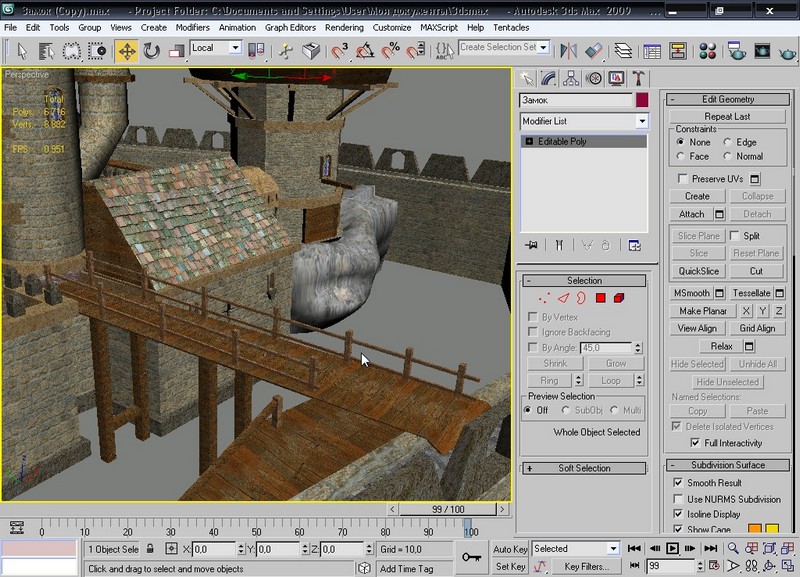Activate the Rotate tool
Viewport: 800px width, 577px height.
(152, 49)
